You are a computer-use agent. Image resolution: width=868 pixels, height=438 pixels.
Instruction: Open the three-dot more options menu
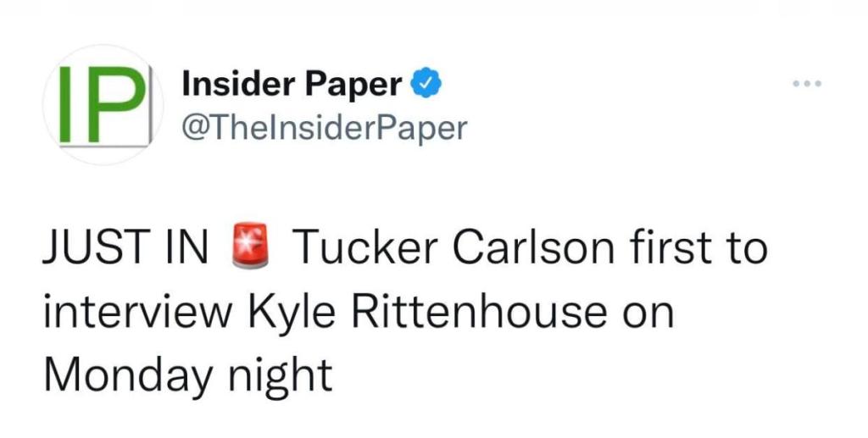point(807,85)
